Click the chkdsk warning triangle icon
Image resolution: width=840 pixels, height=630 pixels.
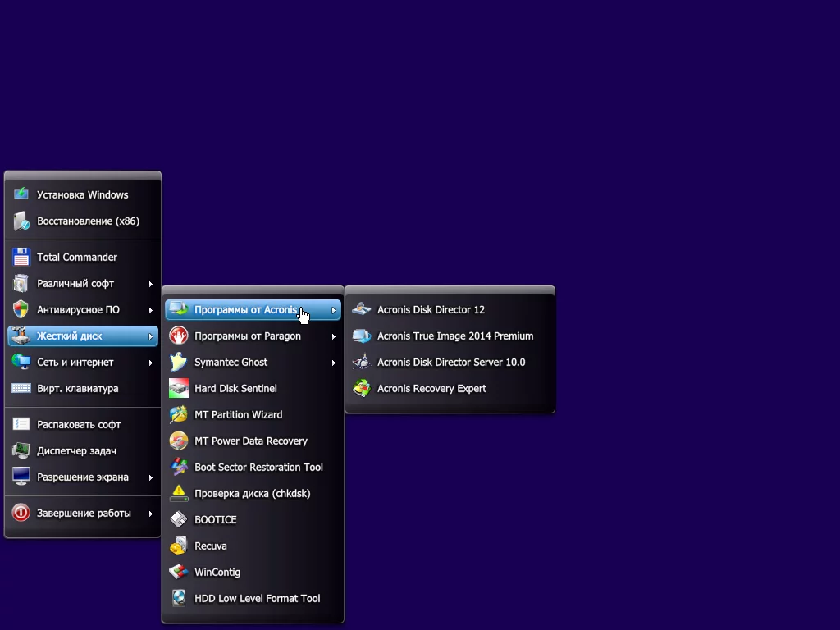pyautogui.click(x=178, y=493)
